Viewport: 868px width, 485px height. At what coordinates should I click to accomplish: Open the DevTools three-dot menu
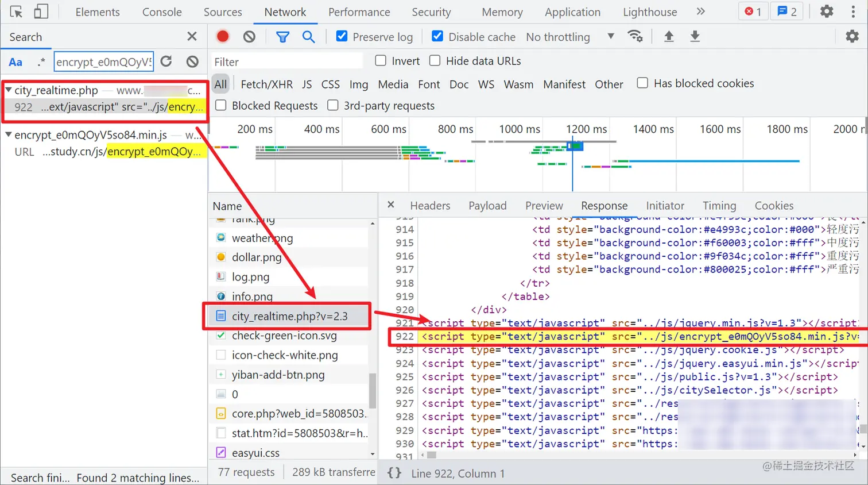[x=853, y=11]
